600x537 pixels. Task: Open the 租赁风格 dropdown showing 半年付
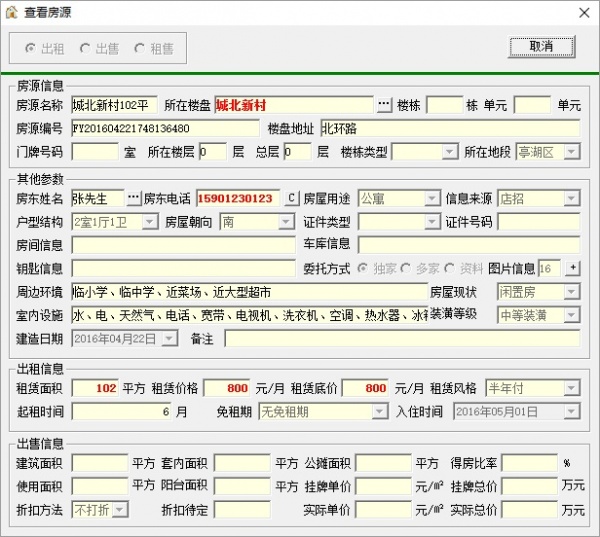572,388
